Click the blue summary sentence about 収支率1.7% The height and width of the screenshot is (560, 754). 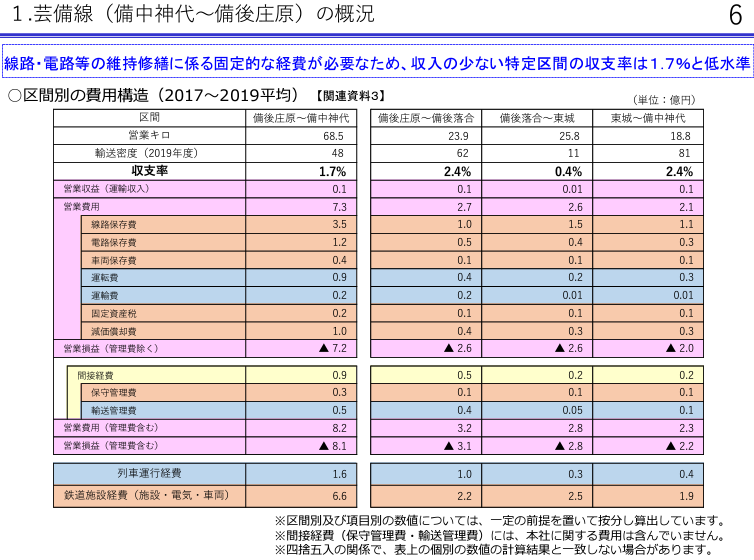(x=377, y=63)
